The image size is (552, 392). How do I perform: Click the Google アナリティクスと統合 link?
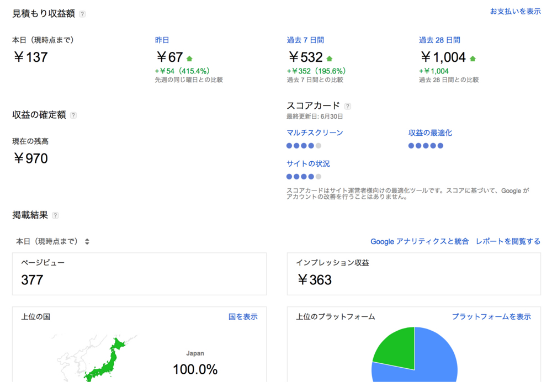(x=421, y=241)
